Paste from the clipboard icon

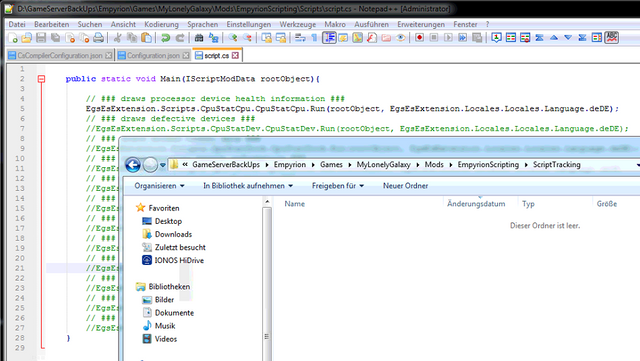(x=146, y=38)
